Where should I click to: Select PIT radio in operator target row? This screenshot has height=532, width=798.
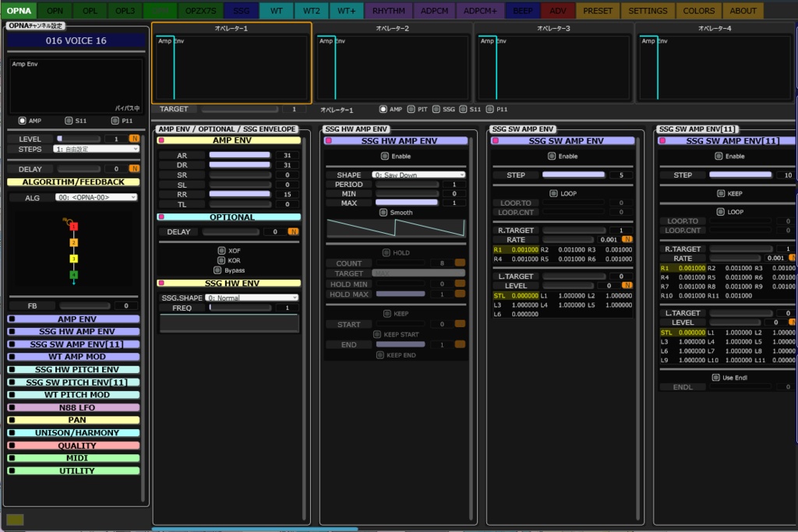(411, 109)
